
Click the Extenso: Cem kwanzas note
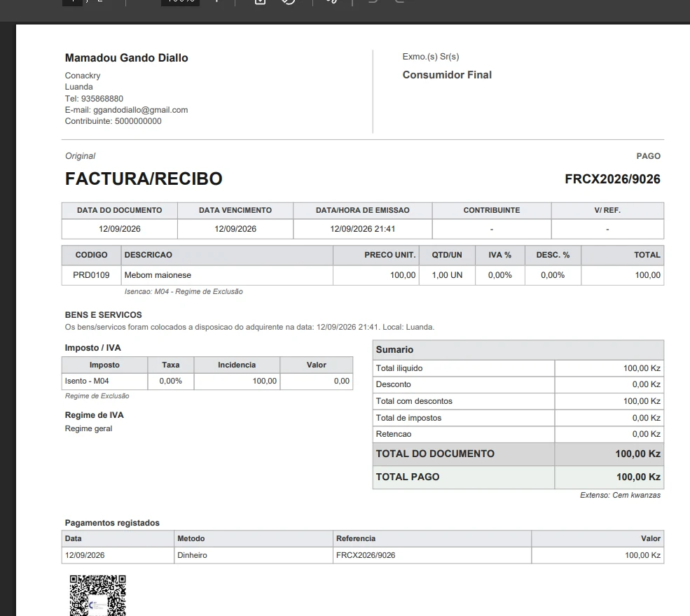pyautogui.click(x=620, y=495)
